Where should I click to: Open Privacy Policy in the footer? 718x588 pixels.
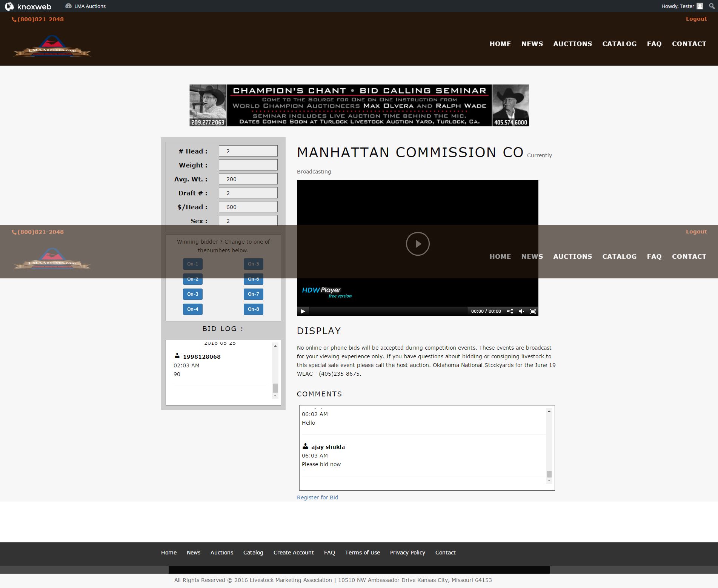[x=407, y=553]
